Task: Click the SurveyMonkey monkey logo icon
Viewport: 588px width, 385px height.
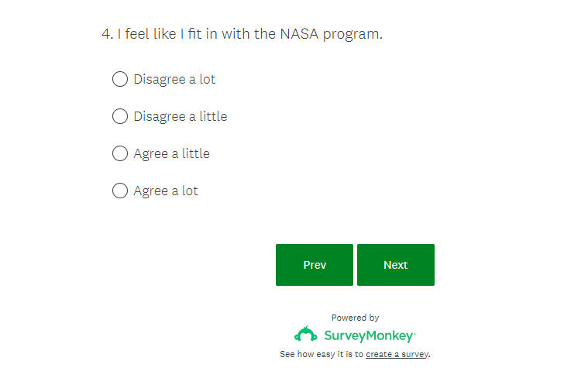Action: pyautogui.click(x=306, y=335)
